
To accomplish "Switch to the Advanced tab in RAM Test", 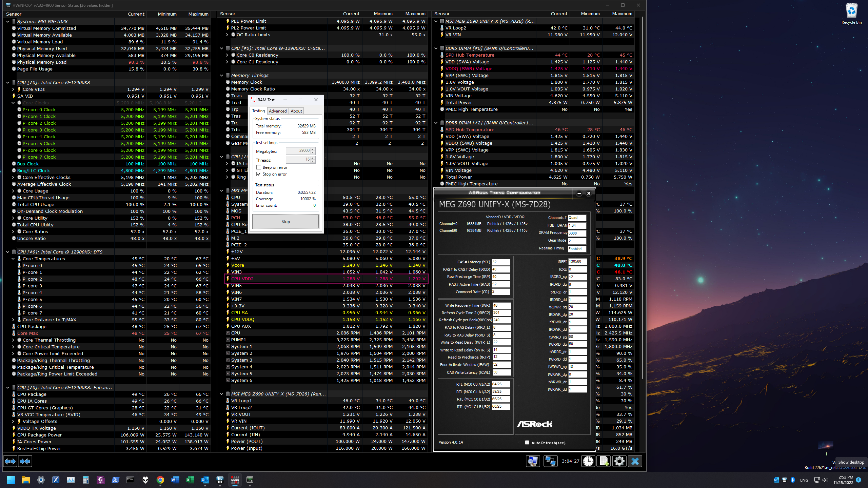I will pos(278,111).
